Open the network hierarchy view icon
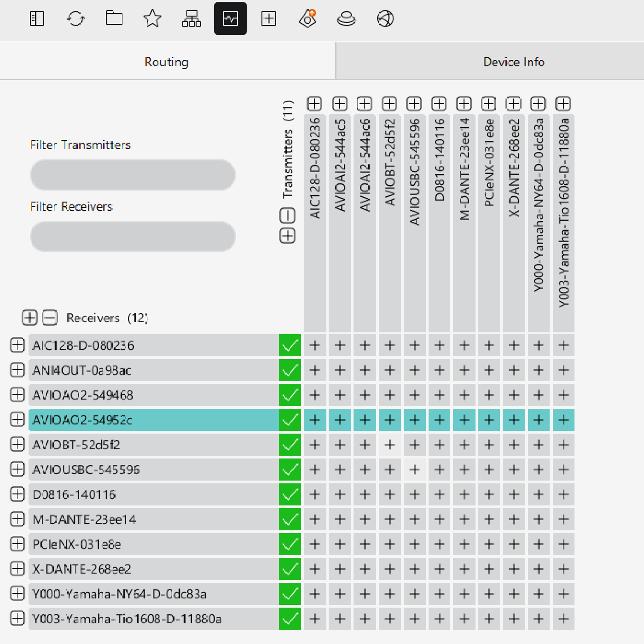The image size is (644, 644). (191, 19)
